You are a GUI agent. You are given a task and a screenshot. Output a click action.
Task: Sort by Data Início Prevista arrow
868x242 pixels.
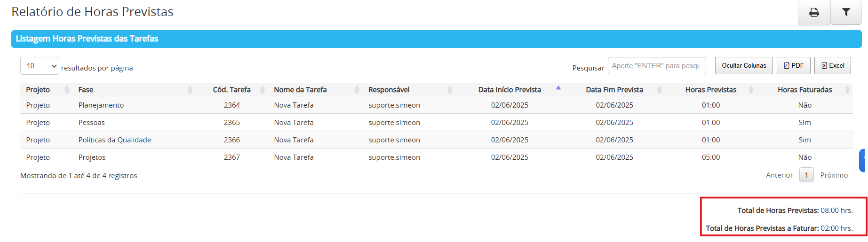[x=558, y=88]
